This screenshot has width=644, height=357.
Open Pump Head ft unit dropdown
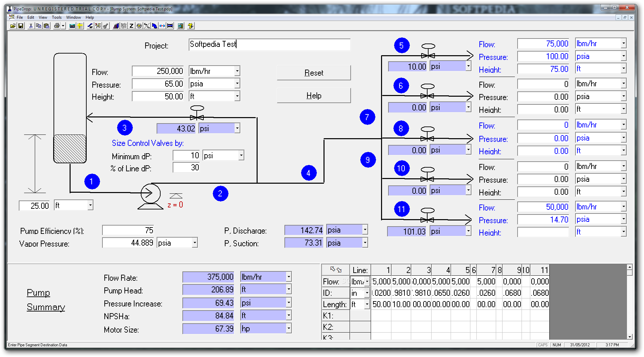pyautogui.click(x=289, y=289)
